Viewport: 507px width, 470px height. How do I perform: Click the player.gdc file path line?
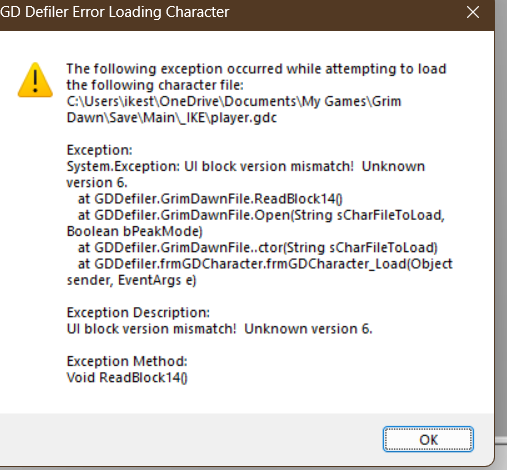coord(172,118)
